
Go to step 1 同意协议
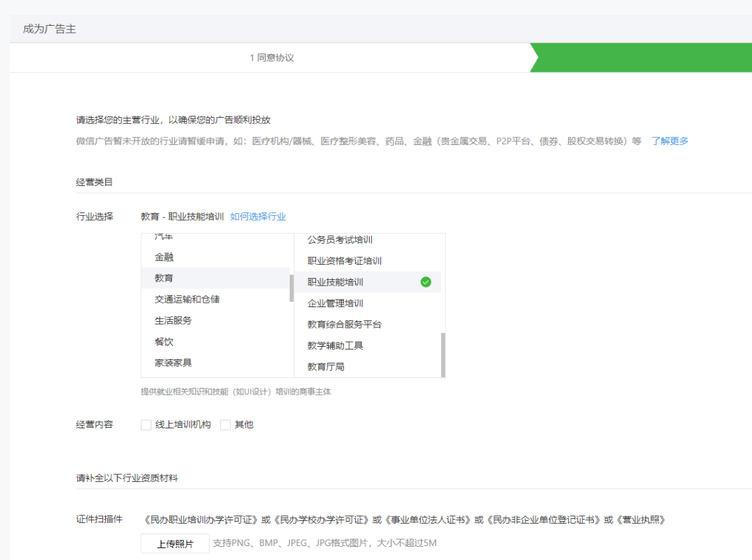(x=272, y=58)
